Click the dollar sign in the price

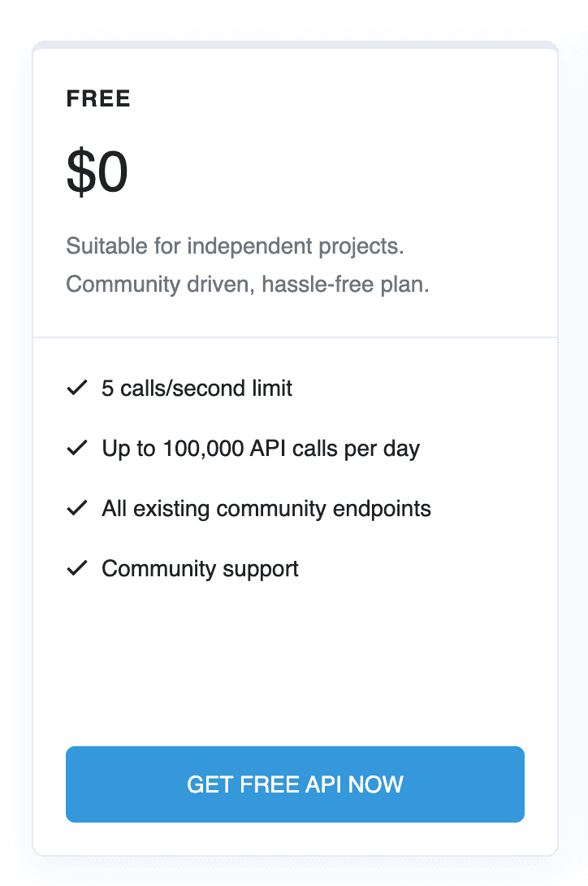tap(80, 172)
